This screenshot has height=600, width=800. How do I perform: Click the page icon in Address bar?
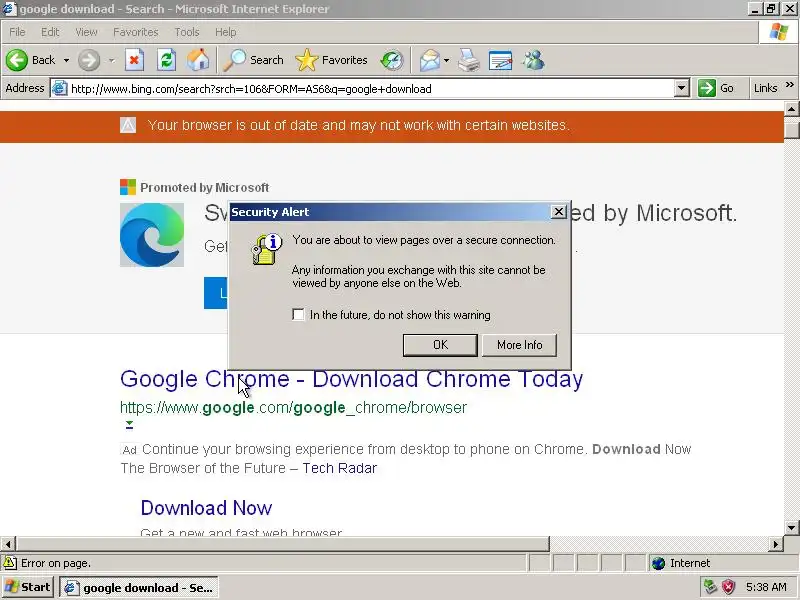59,88
